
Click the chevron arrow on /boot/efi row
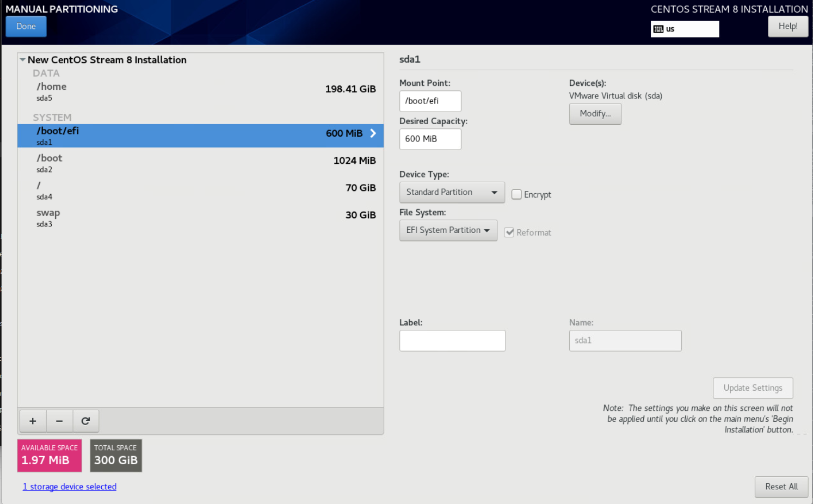coord(373,133)
